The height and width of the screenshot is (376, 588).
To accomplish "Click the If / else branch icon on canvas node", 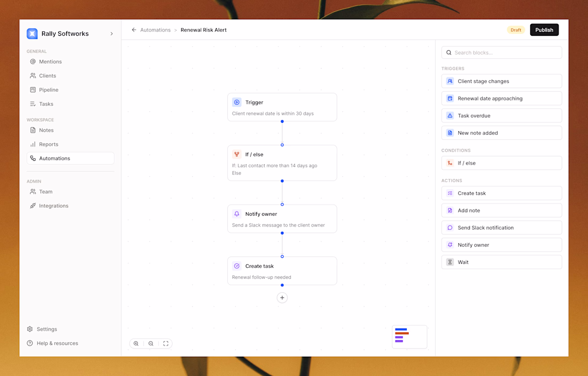I will point(237,154).
